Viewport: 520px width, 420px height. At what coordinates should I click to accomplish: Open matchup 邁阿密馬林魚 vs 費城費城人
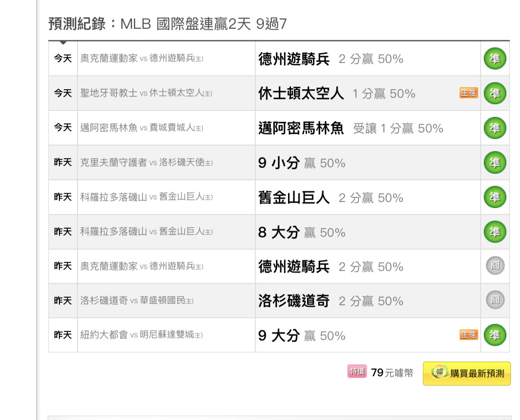click(x=141, y=127)
